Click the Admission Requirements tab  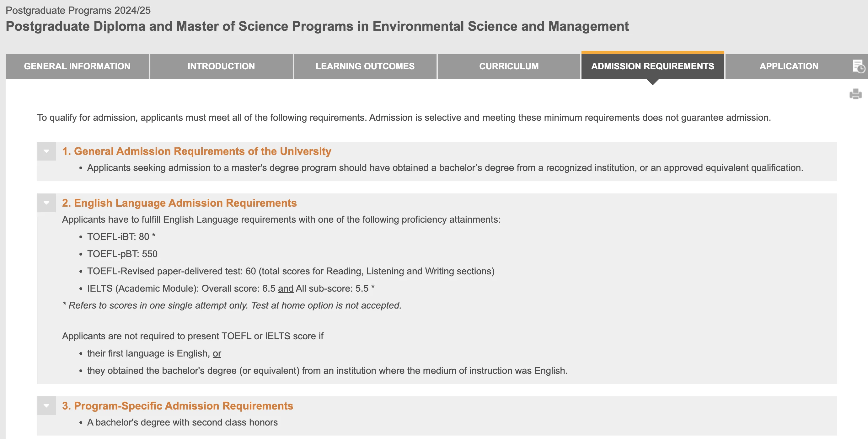click(652, 66)
